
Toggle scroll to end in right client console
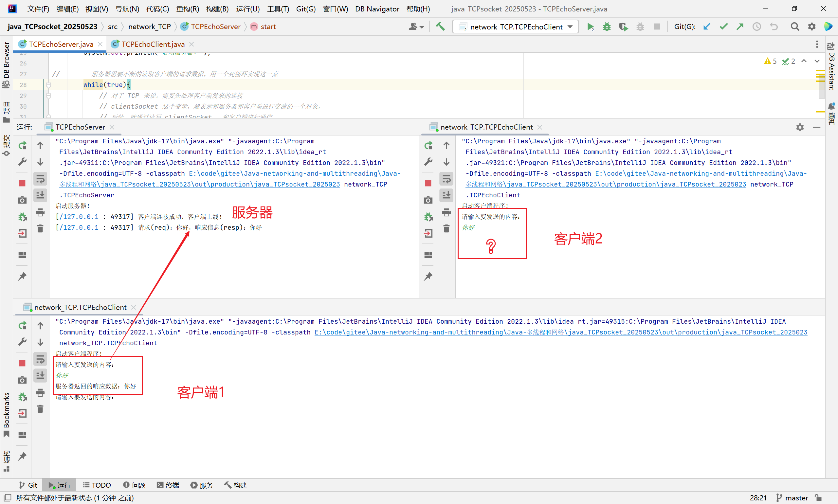[x=446, y=195]
